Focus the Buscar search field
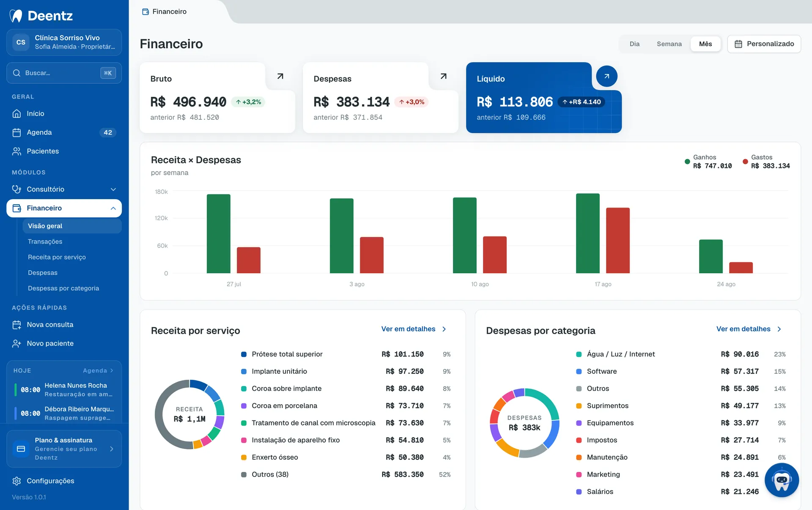This screenshot has width=812, height=510. (x=64, y=73)
